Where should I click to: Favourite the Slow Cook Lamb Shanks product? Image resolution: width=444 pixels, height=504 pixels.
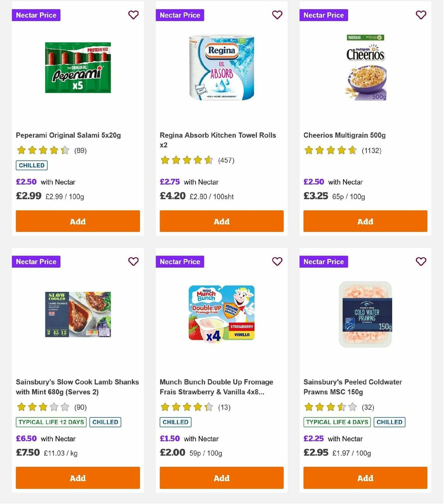(x=133, y=261)
